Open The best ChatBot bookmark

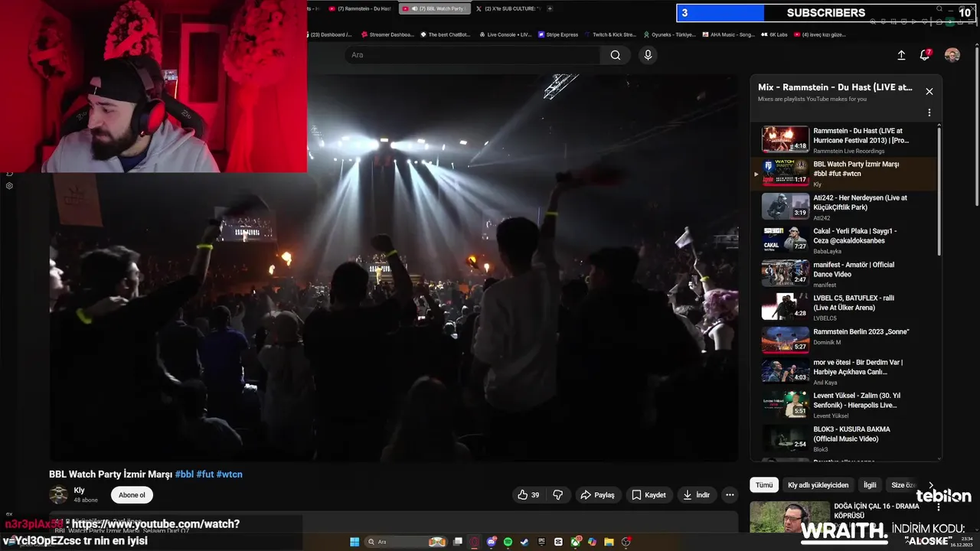click(x=445, y=34)
